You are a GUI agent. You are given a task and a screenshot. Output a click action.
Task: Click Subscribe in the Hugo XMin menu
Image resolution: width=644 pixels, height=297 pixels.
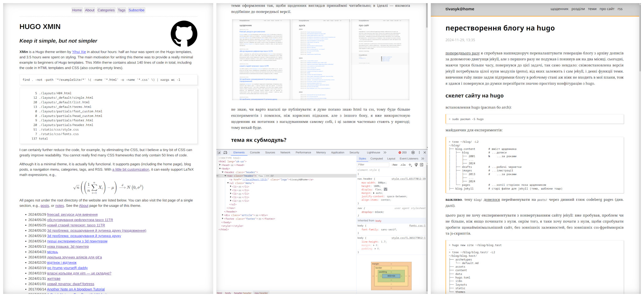[x=136, y=10]
